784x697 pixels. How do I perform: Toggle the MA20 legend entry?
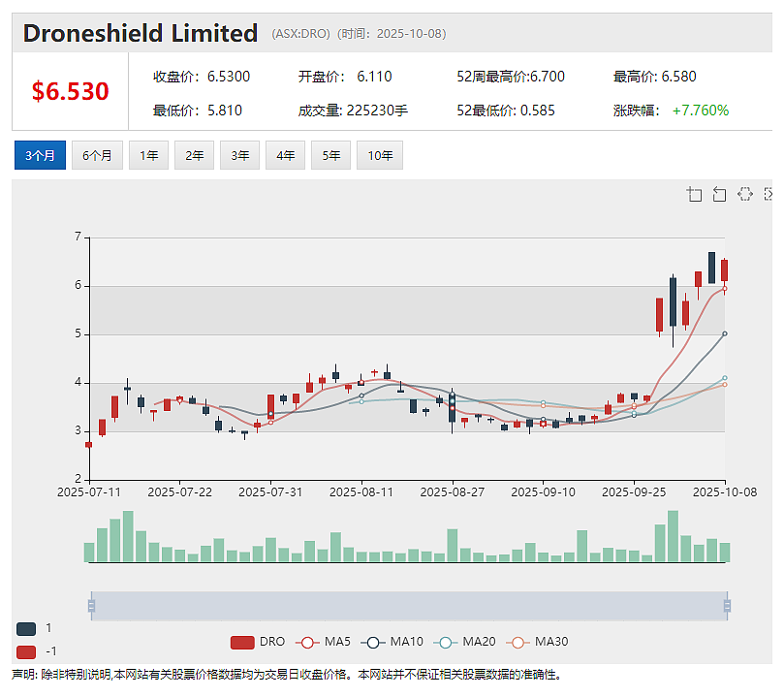[x=464, y=642]
